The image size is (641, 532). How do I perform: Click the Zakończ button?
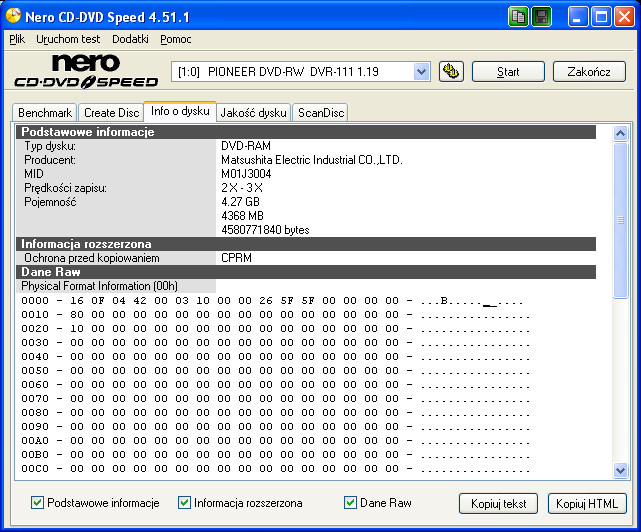[x=589, y=72]
